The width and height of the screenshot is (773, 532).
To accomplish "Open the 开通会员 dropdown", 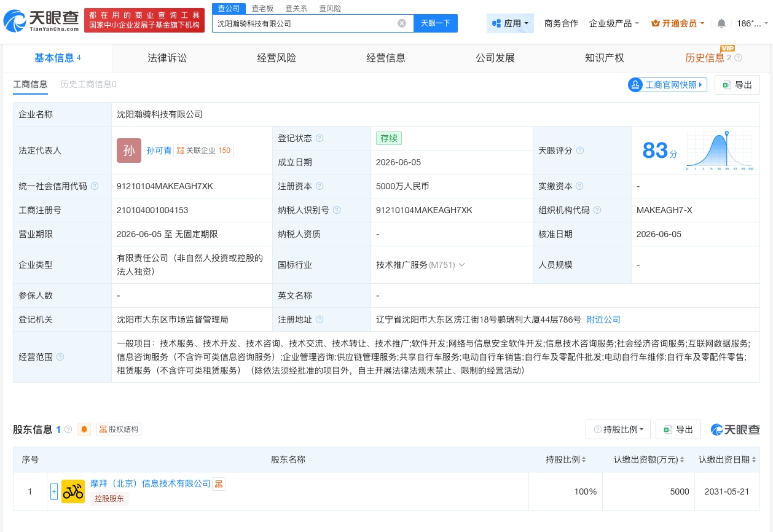I will [x=678, y=23].
